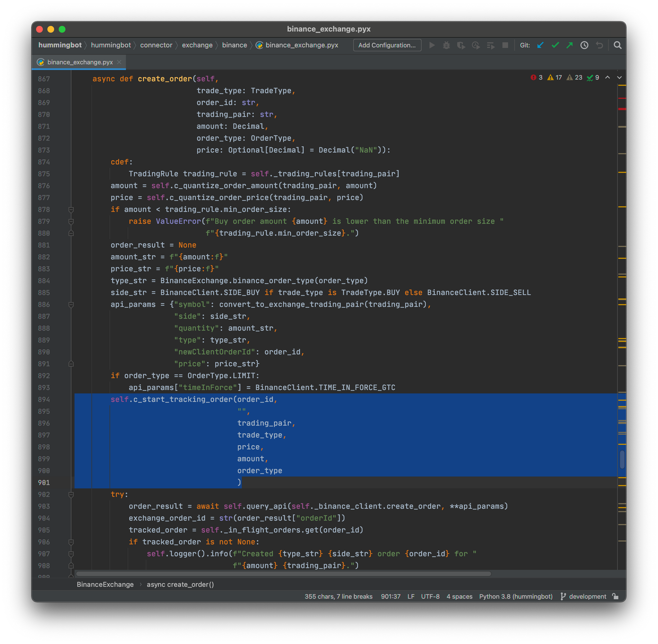Viewport: 658px width, 644px height.
Task: Toggle the read-only lock icon in status bar
Action: (x=616, y=596)
